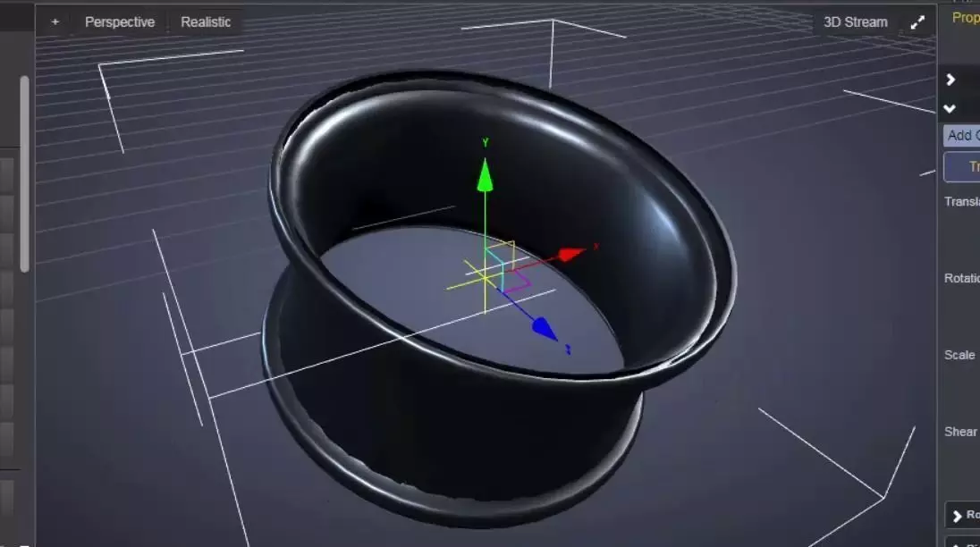Click the blue Z-axis arrow of gizmo
The width and height of the screenshot is (980, 547).
pyautogui.click(x=545, y=329)
